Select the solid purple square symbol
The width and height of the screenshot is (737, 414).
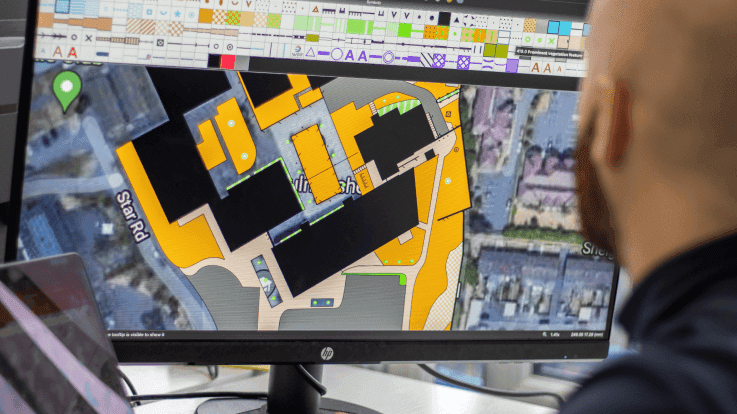coord(512,66)
